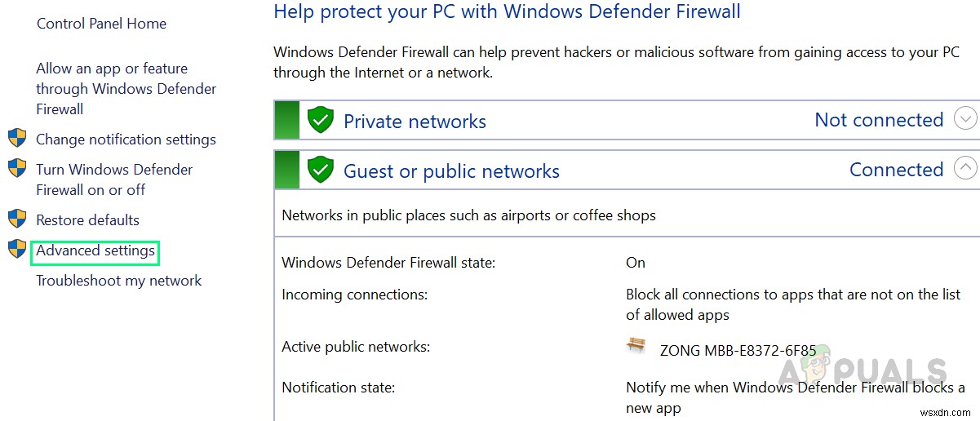Click the shield icon beside Restore defaults
The height and width of the screenshot is (421, 980).
coord(17,219)
